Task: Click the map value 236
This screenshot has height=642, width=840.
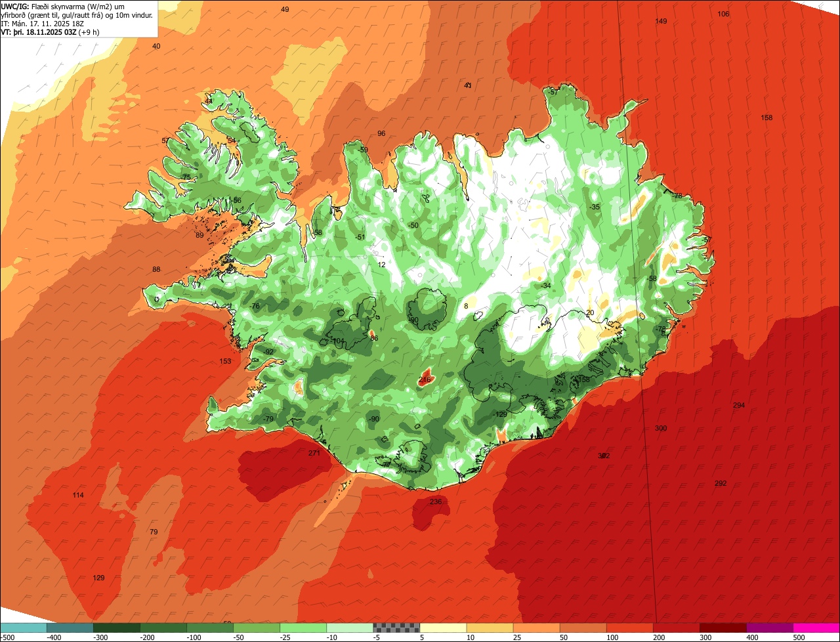Action: 436,502
